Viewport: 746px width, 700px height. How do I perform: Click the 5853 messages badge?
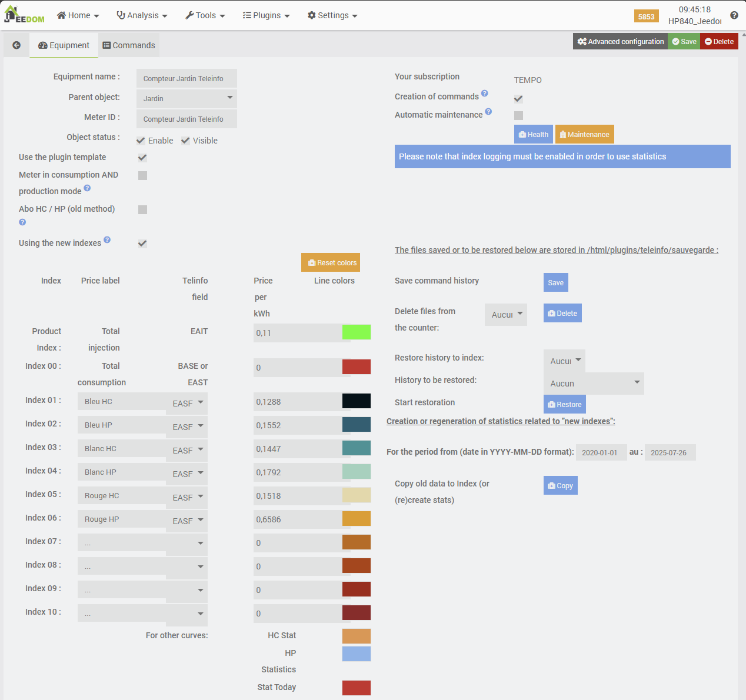pyautogui.click(x=646, y=16)
